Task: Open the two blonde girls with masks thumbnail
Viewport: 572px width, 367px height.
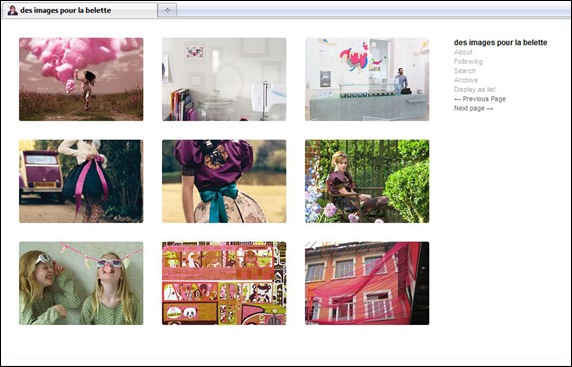Action: (x=81, y=283)
